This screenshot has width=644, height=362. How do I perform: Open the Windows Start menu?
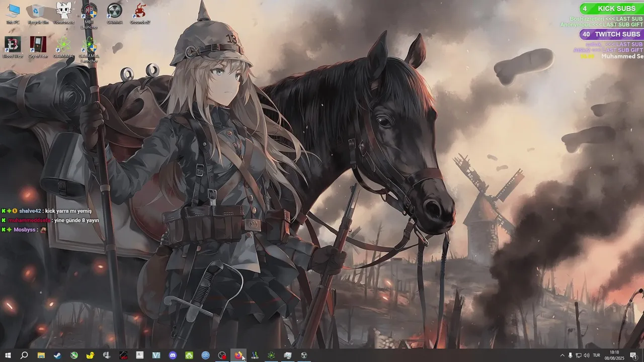pos(8,355)
